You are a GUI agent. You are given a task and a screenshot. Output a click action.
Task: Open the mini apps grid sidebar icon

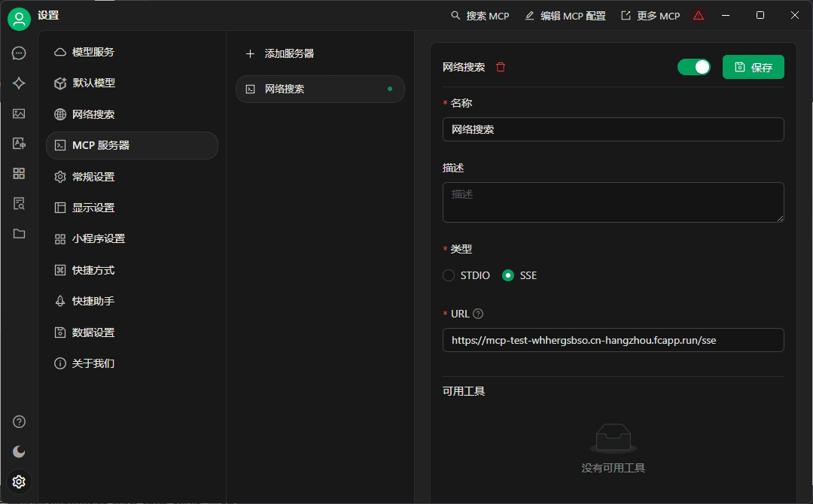click(19, 174)
